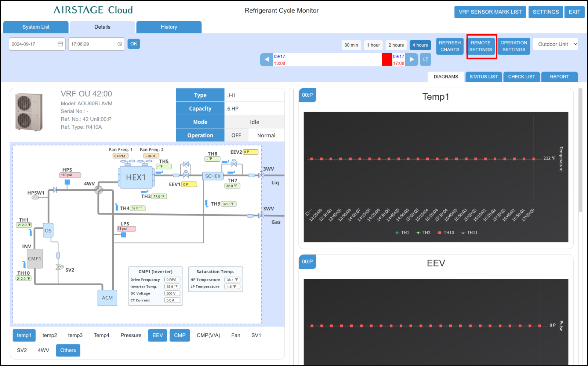Open the date picker calendar icon
The image size is (588, 366).
[60, 44]
